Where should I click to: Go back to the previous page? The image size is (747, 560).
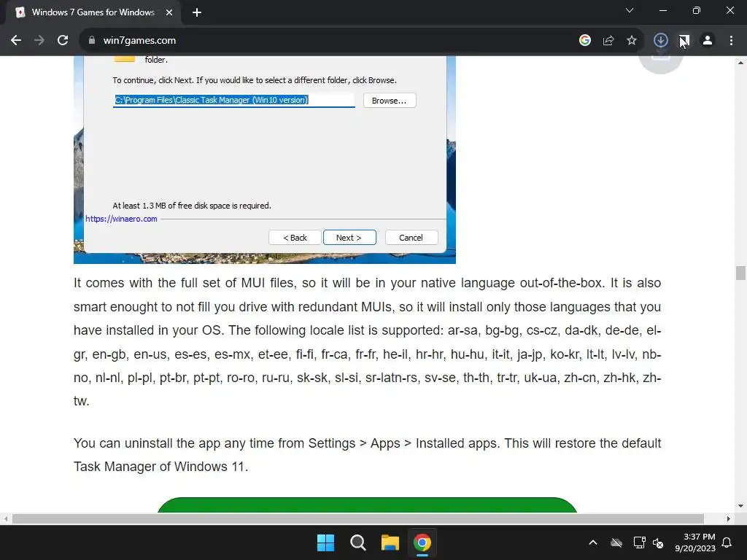click(16, 41)
